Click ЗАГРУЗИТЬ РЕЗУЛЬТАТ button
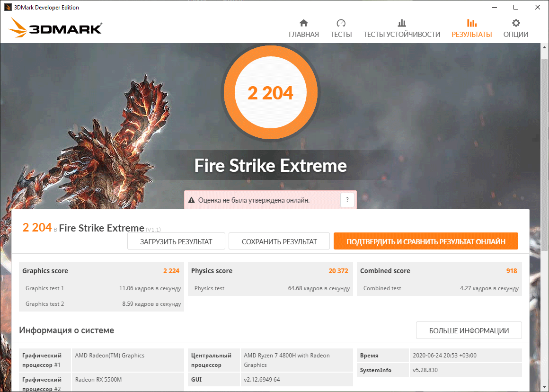 [176, 241]
